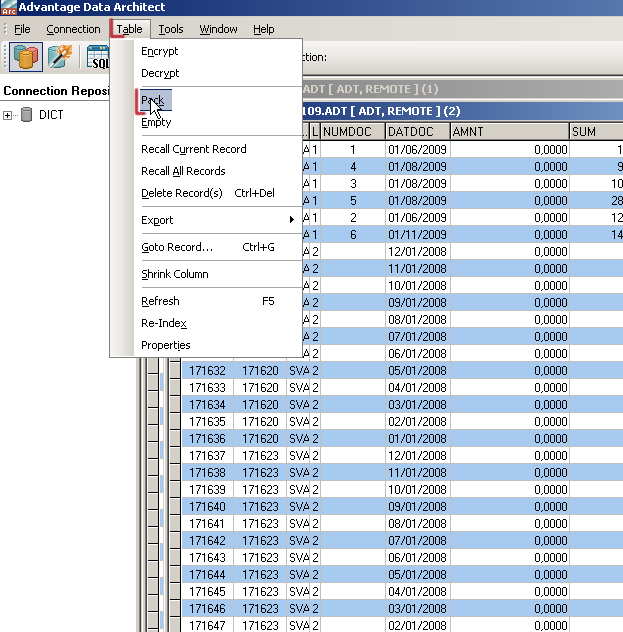
Task: Click the AMNT column header
Action: coord(509,132)
